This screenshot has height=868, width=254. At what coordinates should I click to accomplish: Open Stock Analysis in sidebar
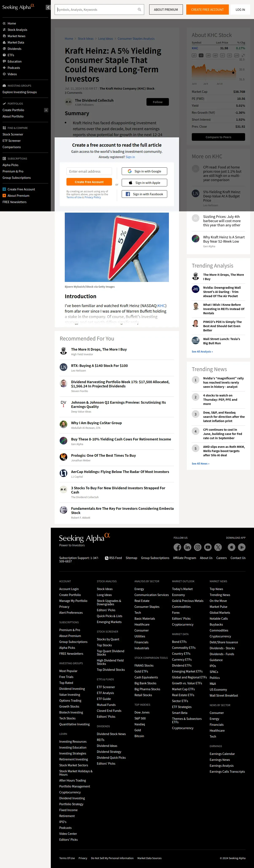click(x=17, y=30)
